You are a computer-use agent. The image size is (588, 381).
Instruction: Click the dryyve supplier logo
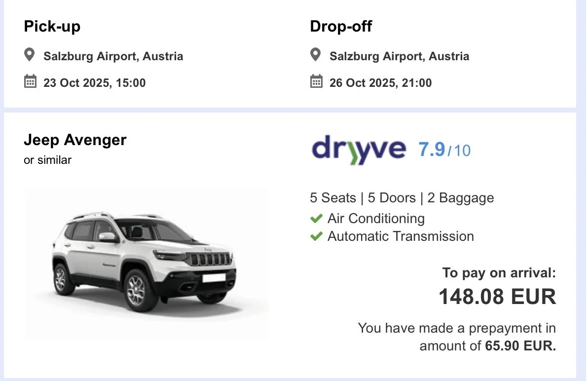(x=359, y=150)
